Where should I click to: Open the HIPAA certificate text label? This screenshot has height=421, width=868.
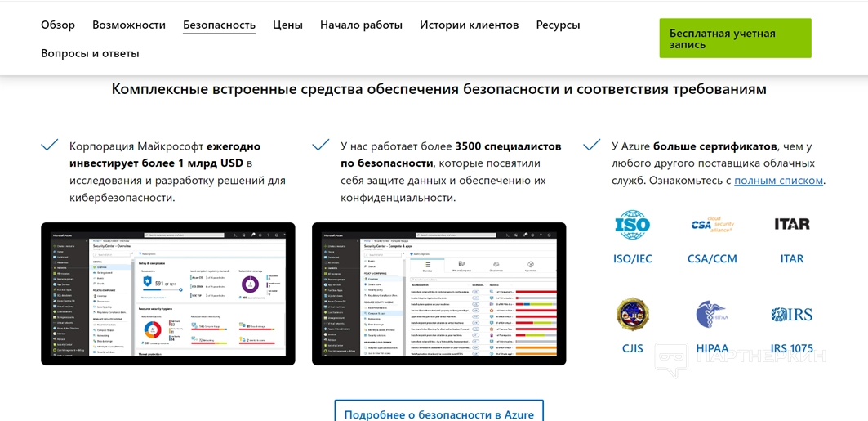[x=713, y=348]
